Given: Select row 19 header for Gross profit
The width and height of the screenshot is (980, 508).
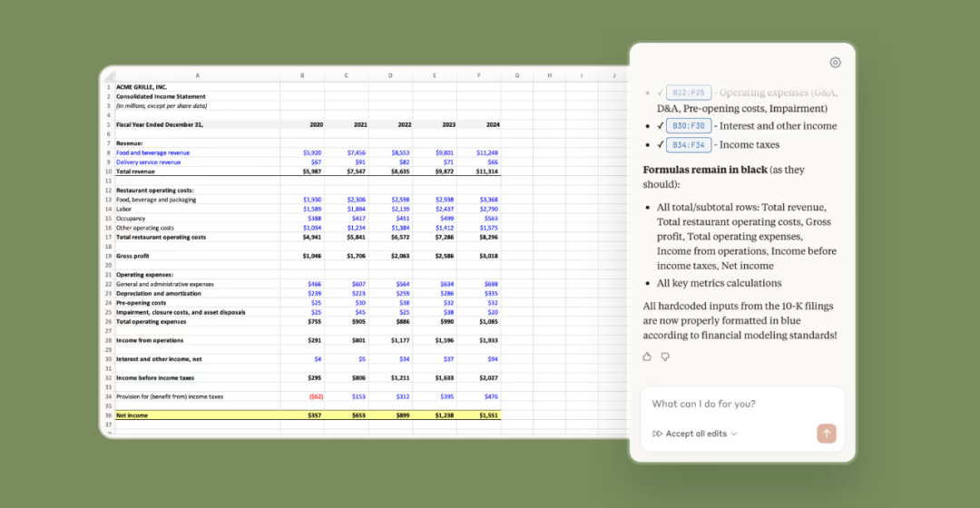Looking at the screenshot, I should click(108, 256).
